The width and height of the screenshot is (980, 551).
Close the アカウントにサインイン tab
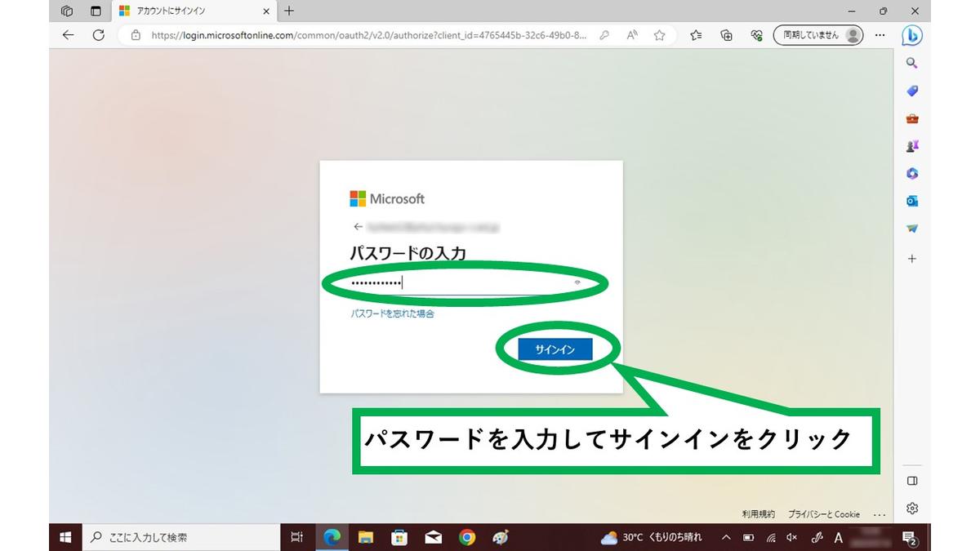point(265,11)
